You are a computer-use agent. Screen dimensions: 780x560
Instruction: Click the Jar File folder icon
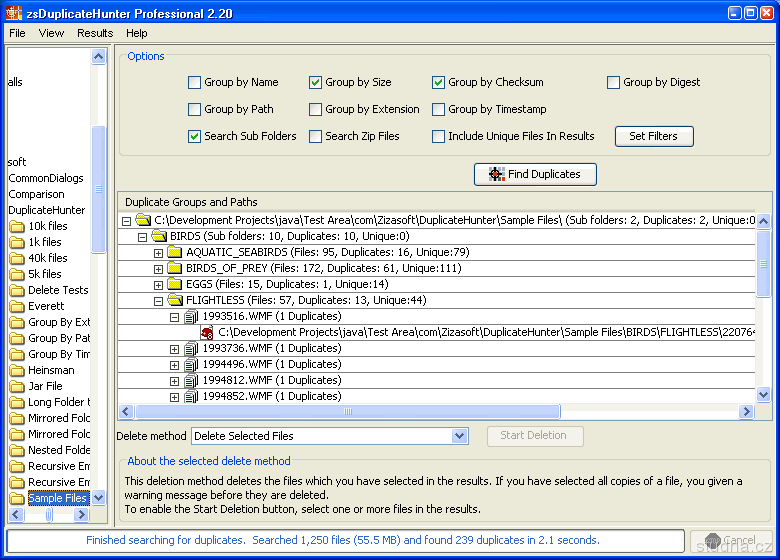pyautogui.click(x=17, y=386)
